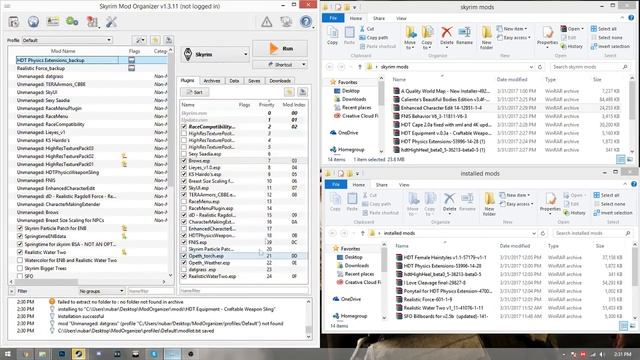Open the Skyrim executable dropdown

[215, 54]
